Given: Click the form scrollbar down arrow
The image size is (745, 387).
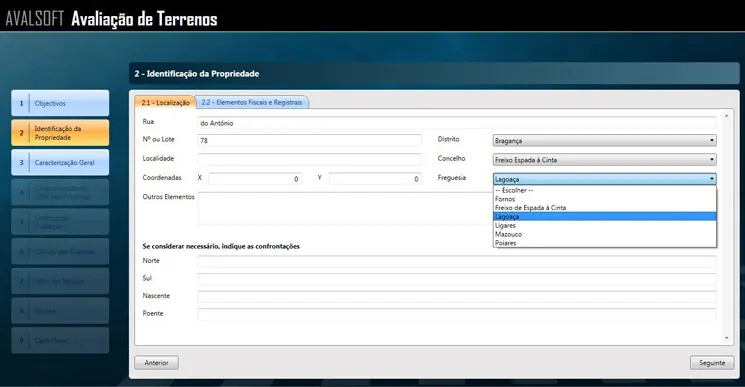Looking at the screenshot, I should tap(726, 338).
